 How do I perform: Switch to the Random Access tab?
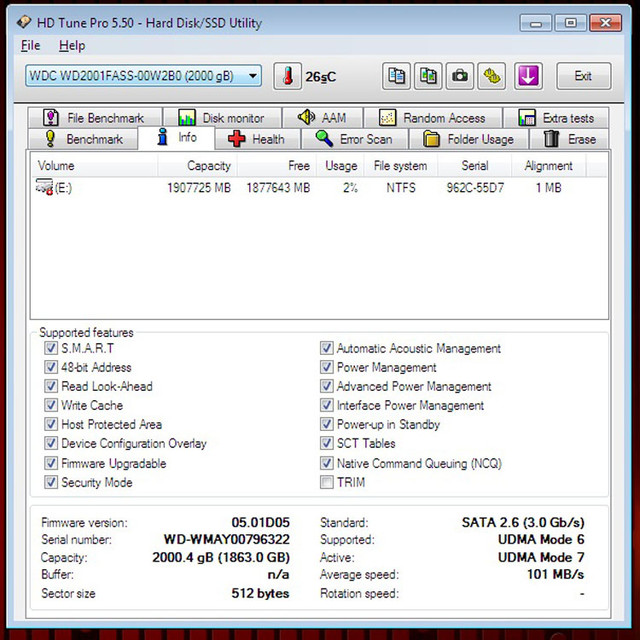[433, 118]
